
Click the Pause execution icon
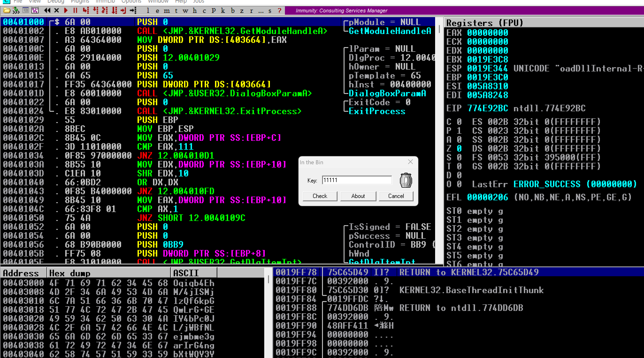(75, 11)
